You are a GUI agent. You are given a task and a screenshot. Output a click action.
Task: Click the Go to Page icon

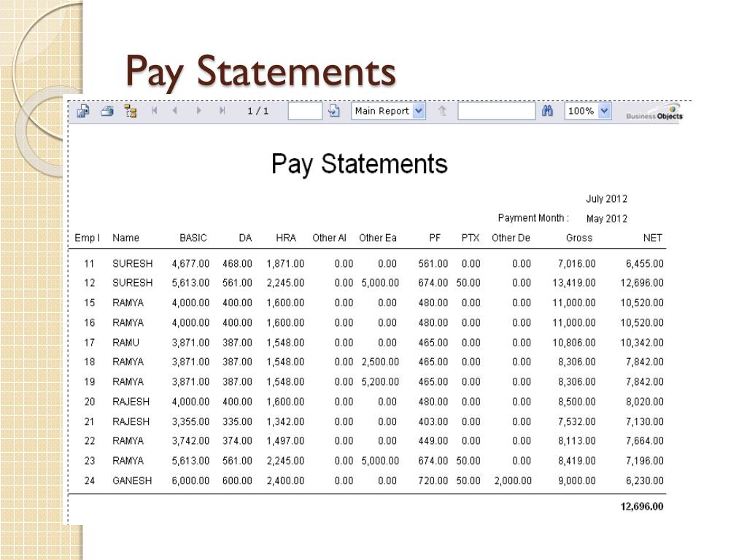pos(334,111)
